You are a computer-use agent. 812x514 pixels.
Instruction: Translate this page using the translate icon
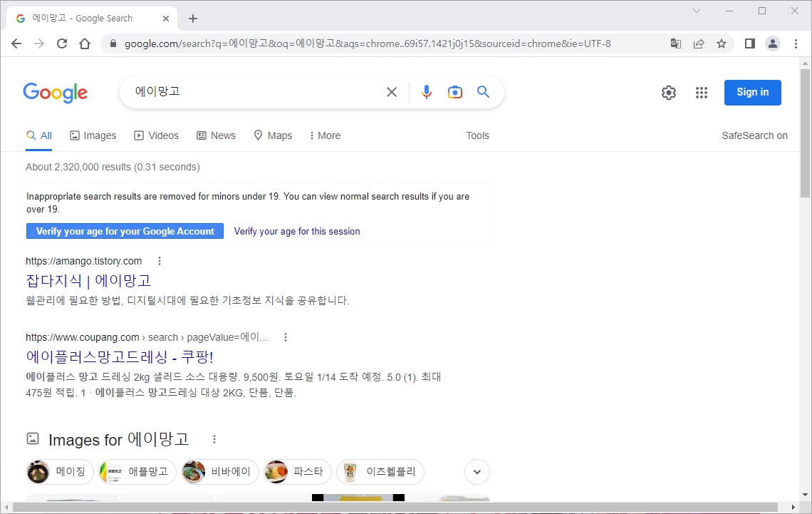pyautogui.click(x=676, y=43)
